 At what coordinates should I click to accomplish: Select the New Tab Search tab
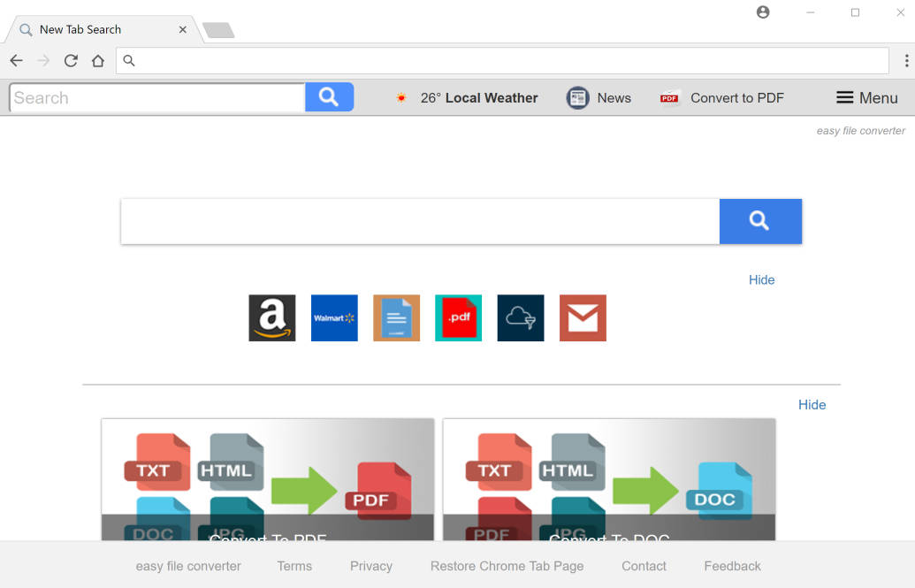click(x=103, y=30)
